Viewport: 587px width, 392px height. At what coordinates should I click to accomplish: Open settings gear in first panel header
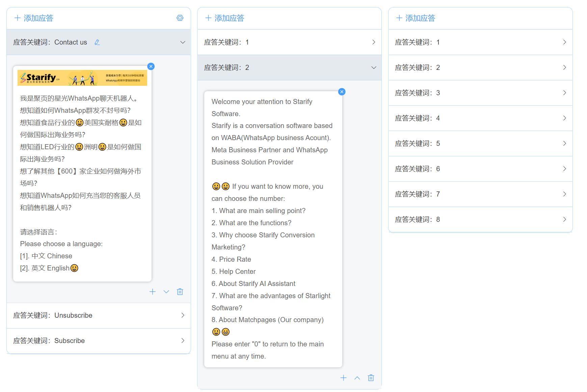point(180,18)
